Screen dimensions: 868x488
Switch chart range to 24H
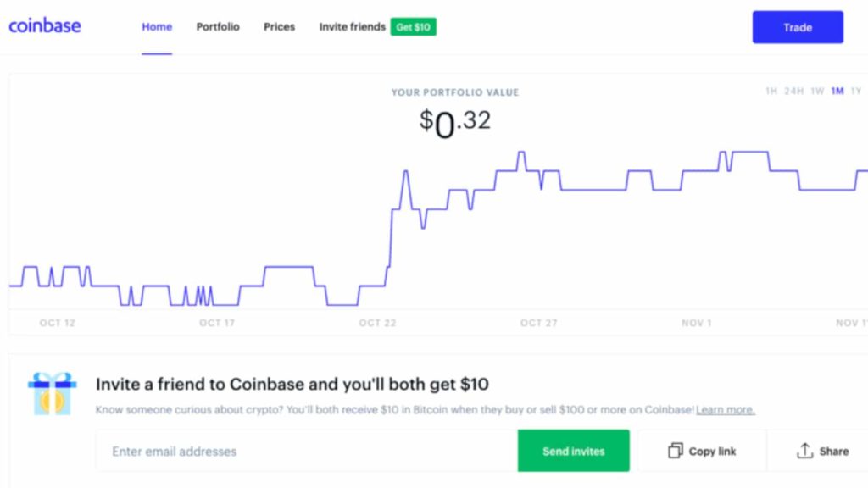click(x=793, y=91)
